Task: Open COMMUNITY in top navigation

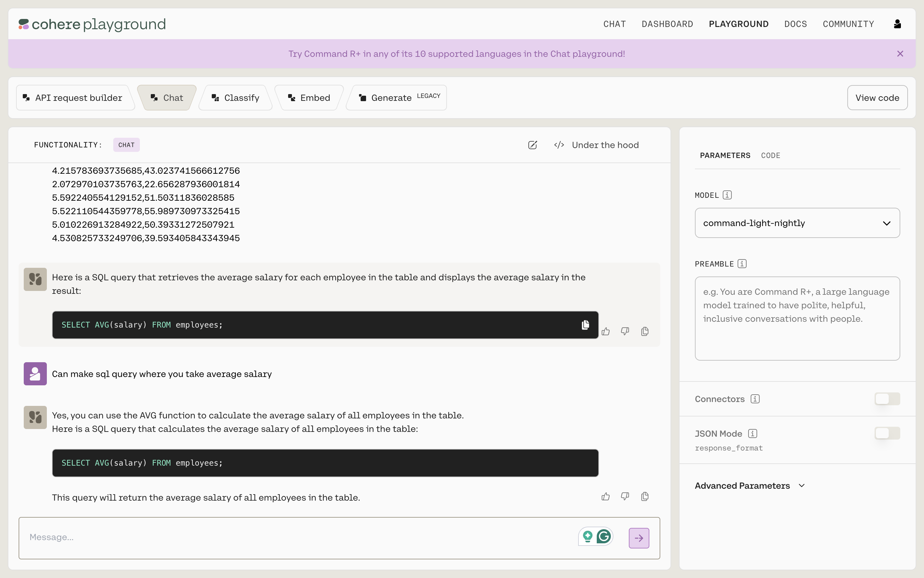Action: tap(848, 24)
